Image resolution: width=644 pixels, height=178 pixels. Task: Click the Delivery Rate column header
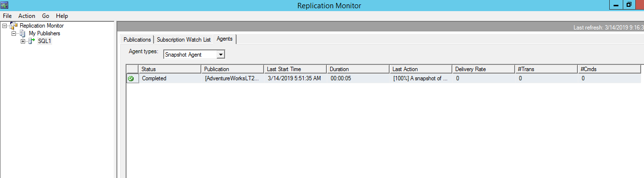tap(483, 69)
